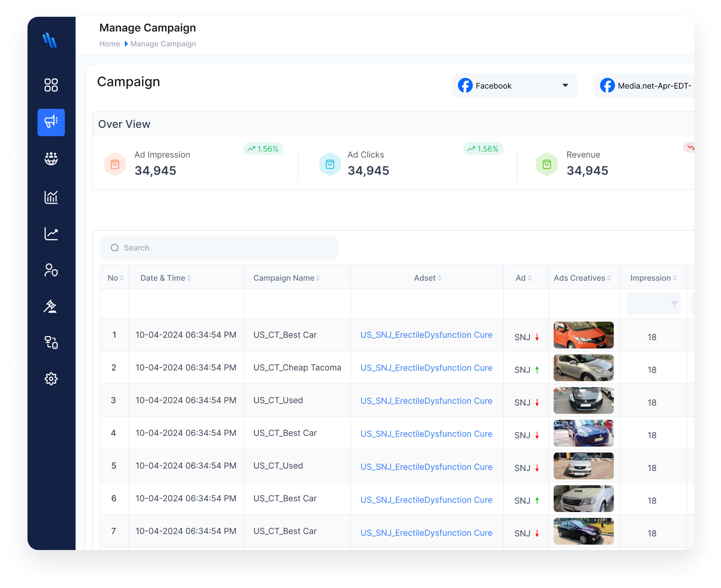Click the date cell in row 4
The width and height of the screenshot is (721, 588).
coord(186,433)
